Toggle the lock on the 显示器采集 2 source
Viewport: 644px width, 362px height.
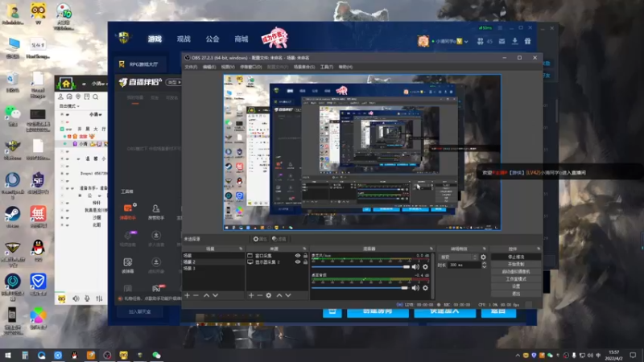click(x=305, y=262)
